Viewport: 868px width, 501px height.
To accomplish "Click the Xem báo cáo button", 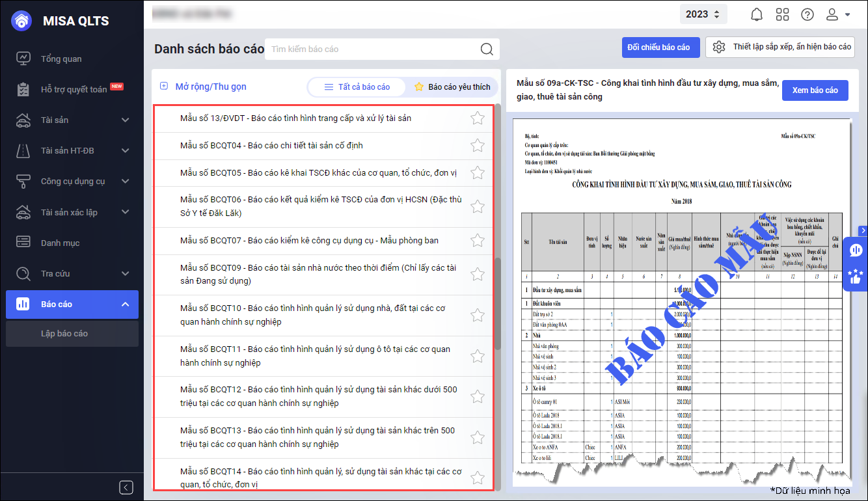I will click(815, 90).
